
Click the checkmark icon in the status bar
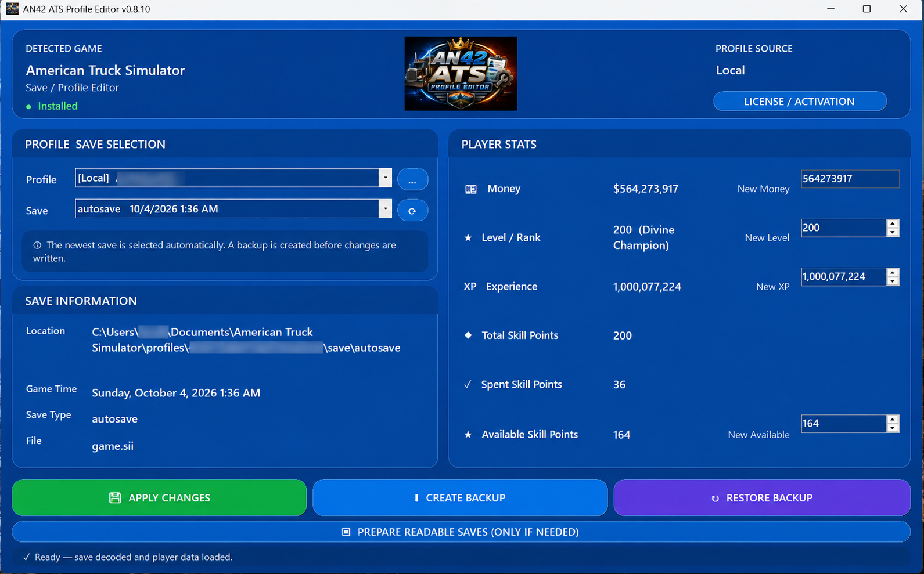(x=27, y=557)
